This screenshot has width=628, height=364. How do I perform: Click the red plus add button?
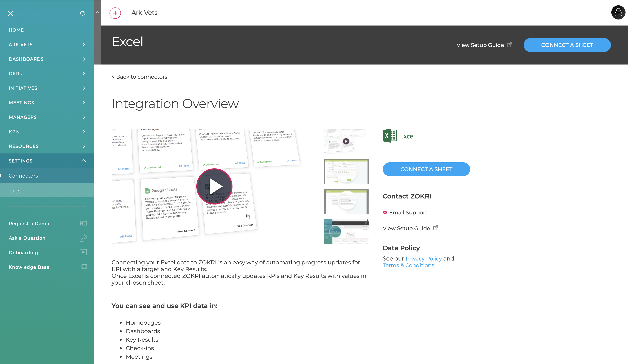pyautogui.click(x=115, y=13)
